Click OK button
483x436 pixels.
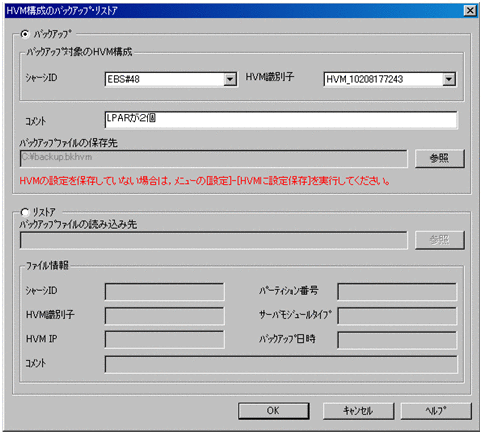click(273, 411)
